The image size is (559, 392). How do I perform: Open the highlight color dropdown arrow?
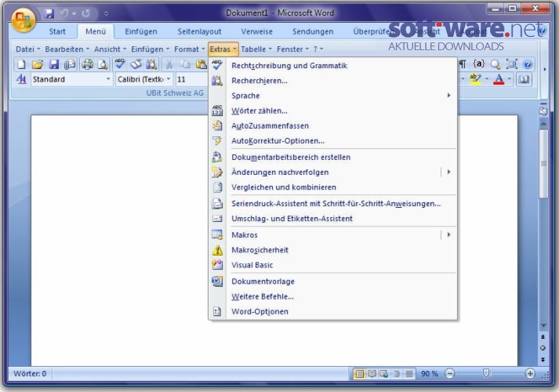click(x=487, y=79)
